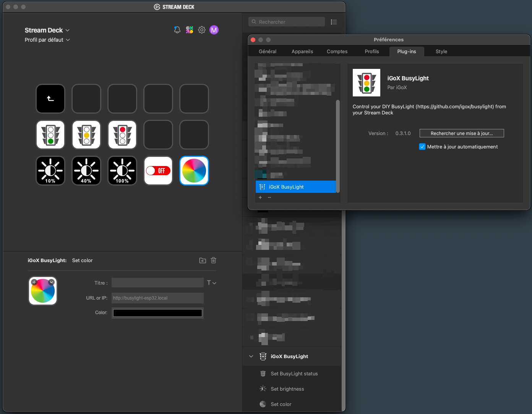Select the back-arrow folder key
Viewport: 532px width, 414px height.
coord(50,99)
